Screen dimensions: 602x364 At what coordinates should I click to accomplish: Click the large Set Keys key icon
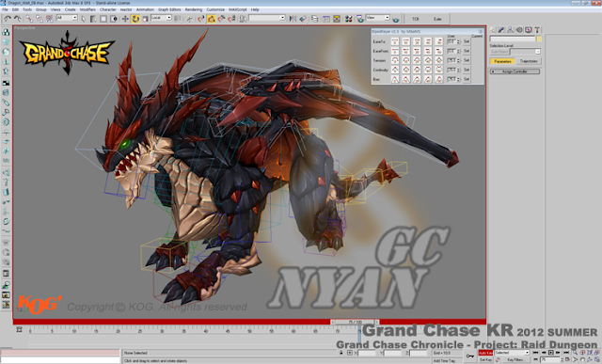(x=470, y=356)
